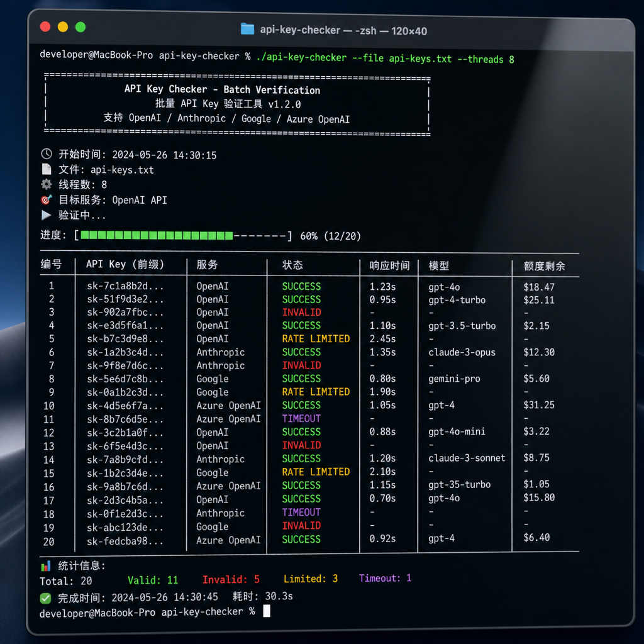The image size is (644, 644).
Task: Click the green progress bar
Action: click(x=157, y=235)
